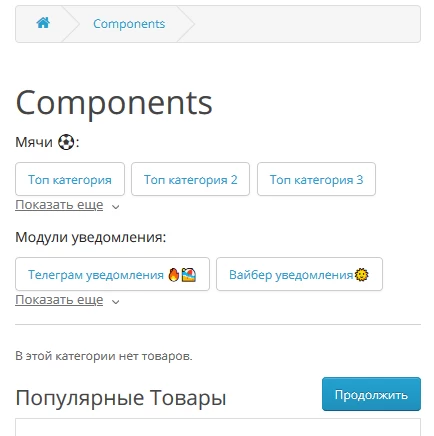Expand chevron beside Показать еще under Мячи
Image resolution: width=434 pixels, height=436 pixels.
click(116, 207)
